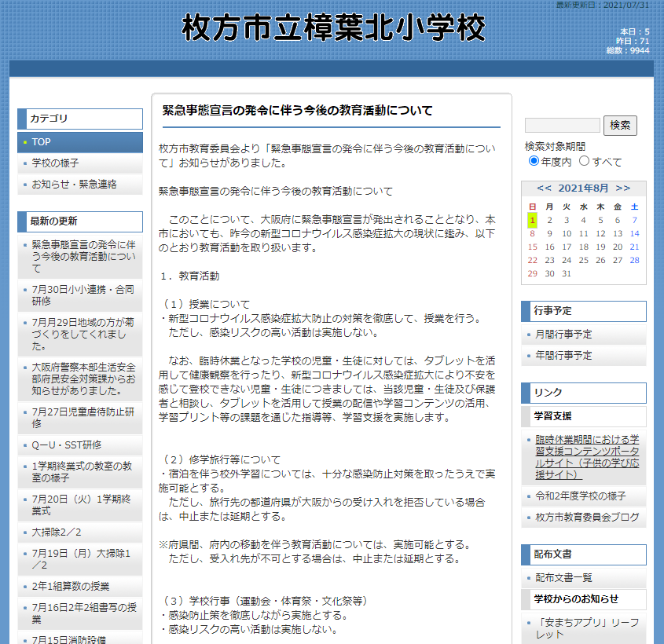Click the 1.教育活動 section text

point(190,276)
